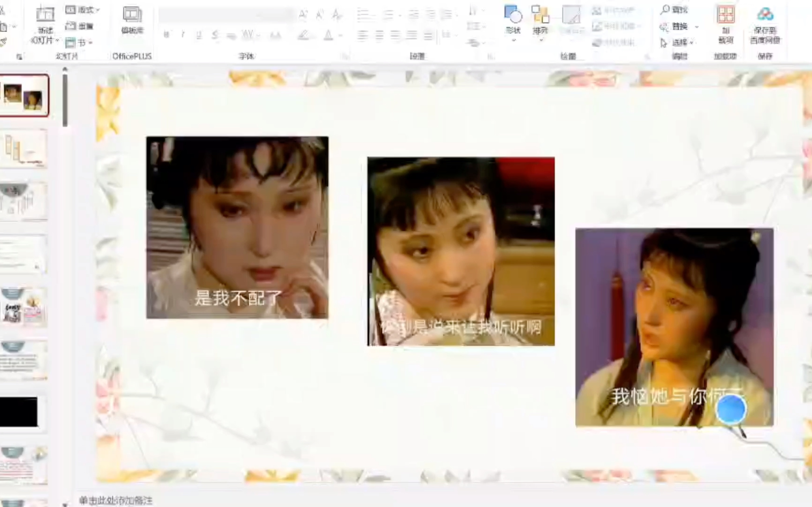
Task: Open the 模板库 template library
Action: (132, 20)
